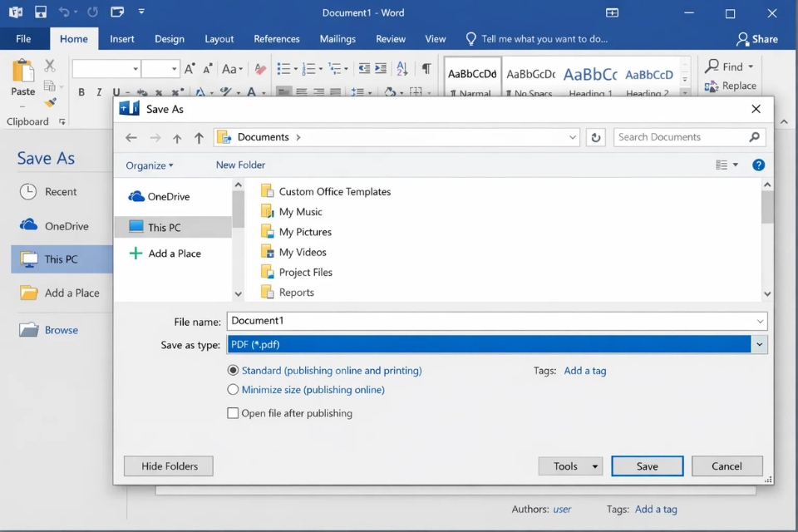798x532 pixels.
Task: Open the Save as type dropdown
Action: 759,343
